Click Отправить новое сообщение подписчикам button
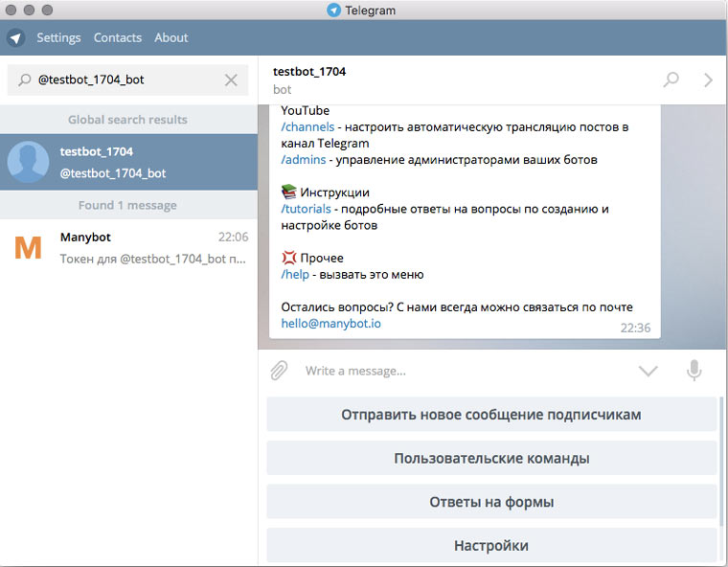Screen dimensions: 728x567 pyautogui.click(x=491, y=414)
